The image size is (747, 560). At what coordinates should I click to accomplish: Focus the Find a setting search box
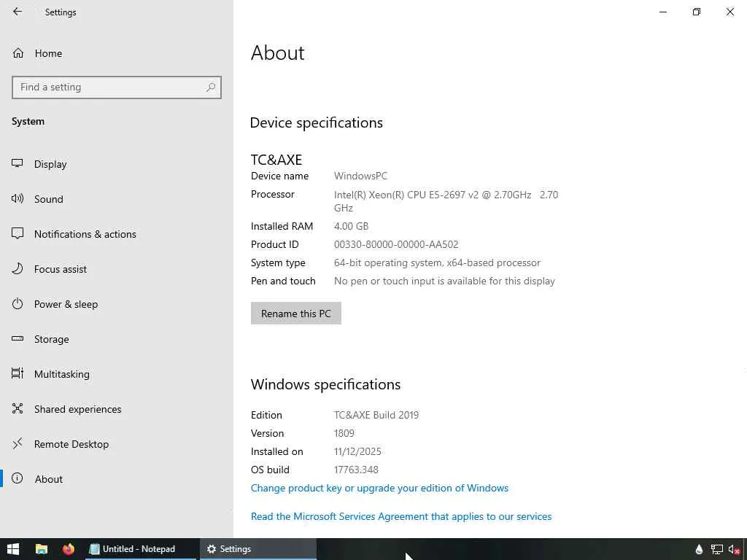click(117, 87)
